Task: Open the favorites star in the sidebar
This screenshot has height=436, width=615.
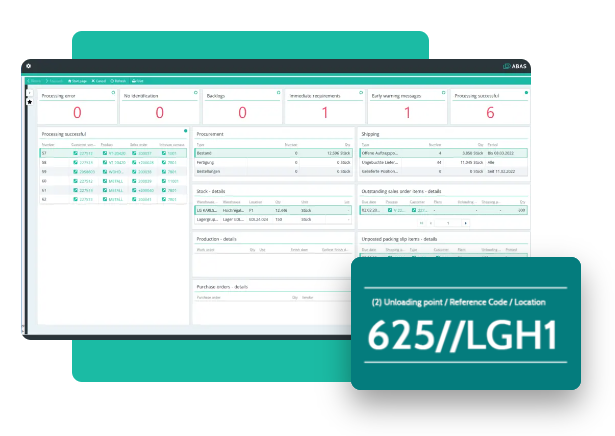Action: point(29,102)
